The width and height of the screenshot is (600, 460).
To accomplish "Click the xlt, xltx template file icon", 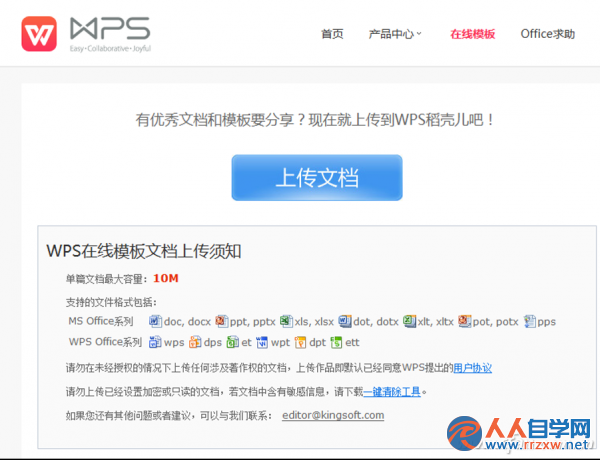I will 409,321.
